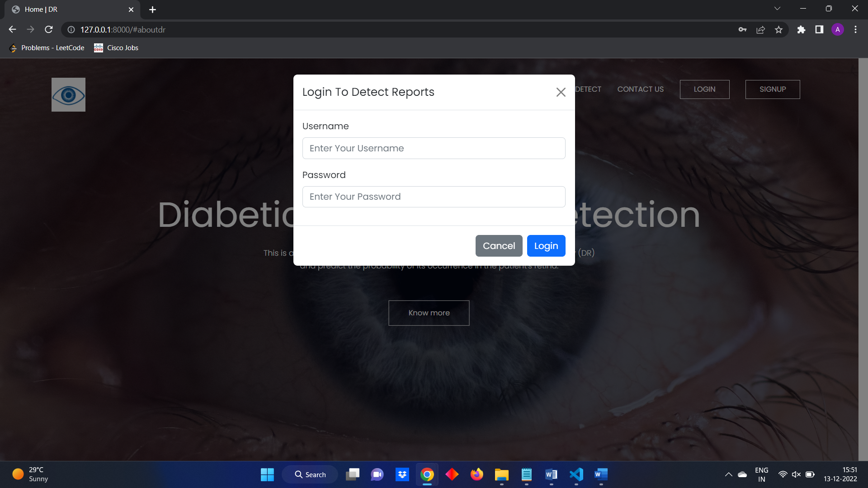Bookmark this page with the star icon
The image size is (868, 488).
(x=779, y=29)
